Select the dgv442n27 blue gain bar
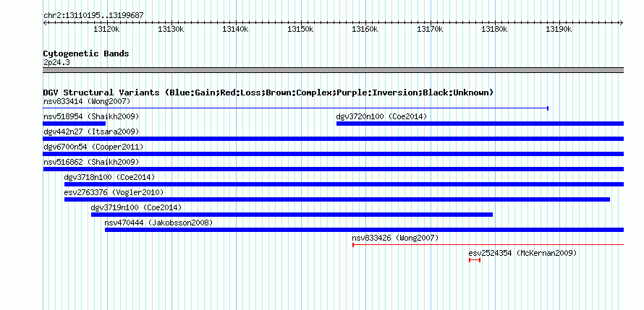Image resolution: width=644 pixels, height=310 pixels. (x=334, y=139)
